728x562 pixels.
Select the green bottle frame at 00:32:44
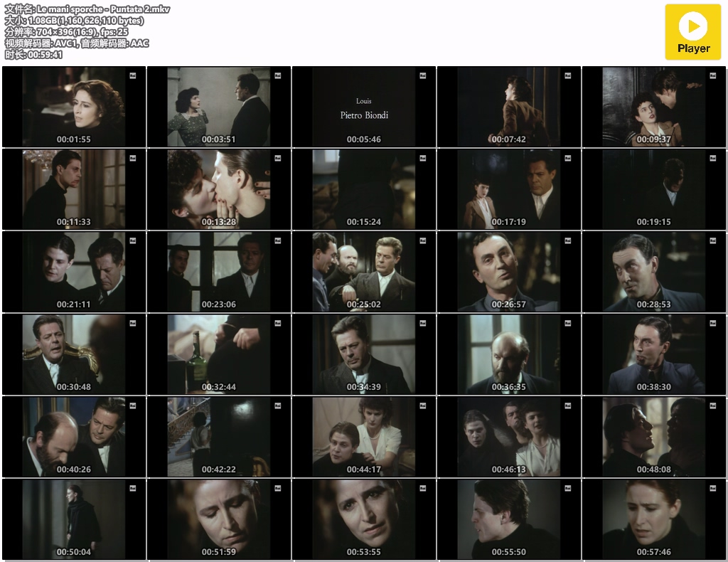tap(219, 354)
